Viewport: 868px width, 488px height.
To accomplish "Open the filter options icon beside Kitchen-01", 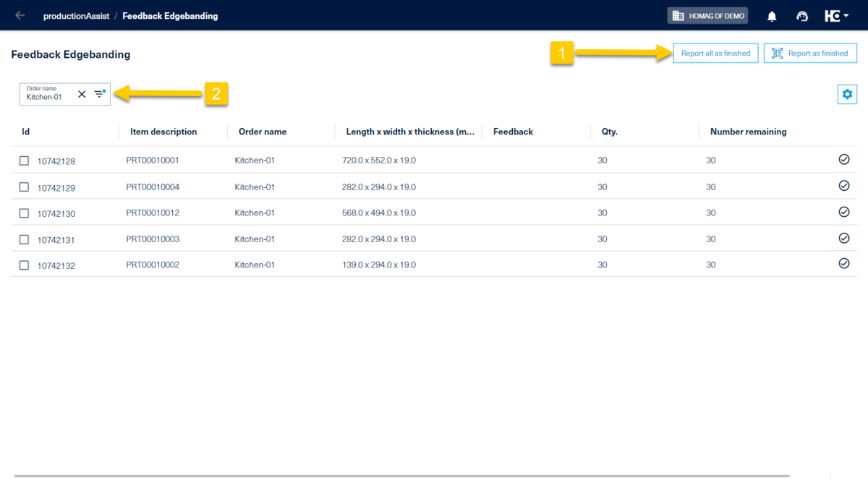I will pyautogui.click(x=99, y=93).
